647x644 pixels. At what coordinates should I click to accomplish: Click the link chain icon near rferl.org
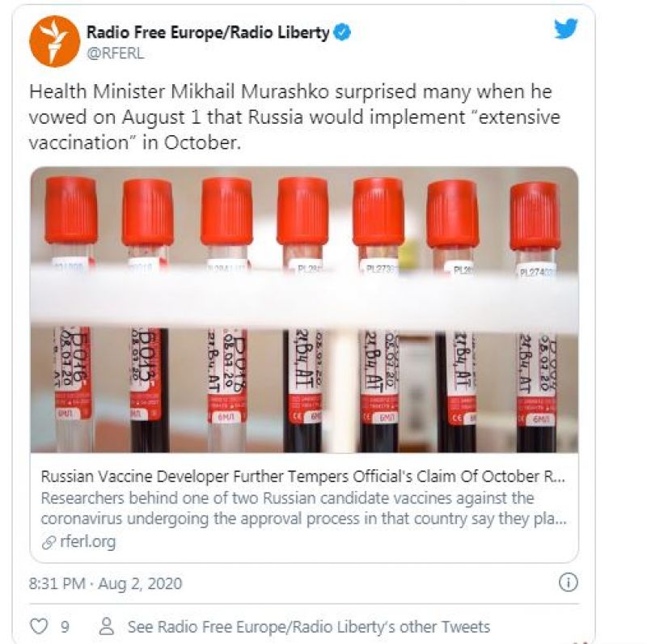pyautogui.click(x=49, y=542)
